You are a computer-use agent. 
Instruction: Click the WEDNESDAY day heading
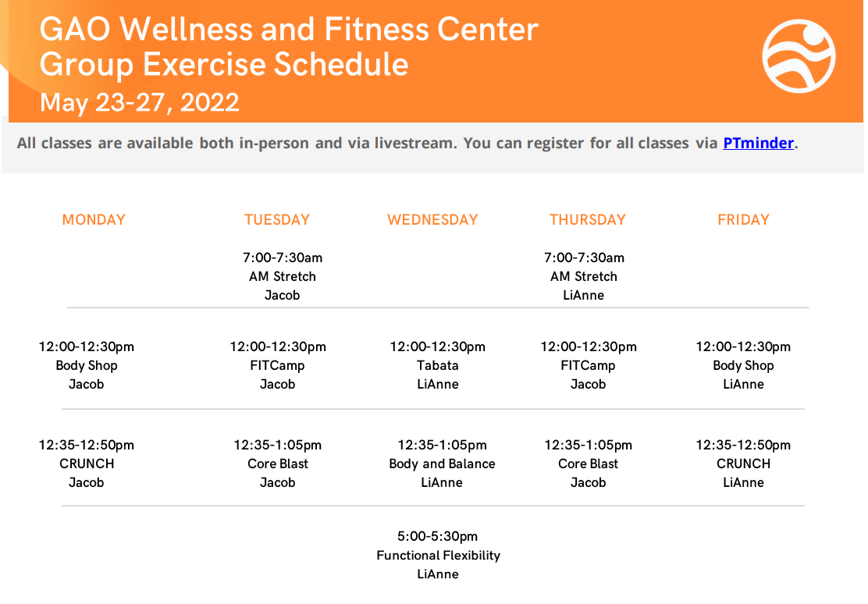click(x=432, y=220)
